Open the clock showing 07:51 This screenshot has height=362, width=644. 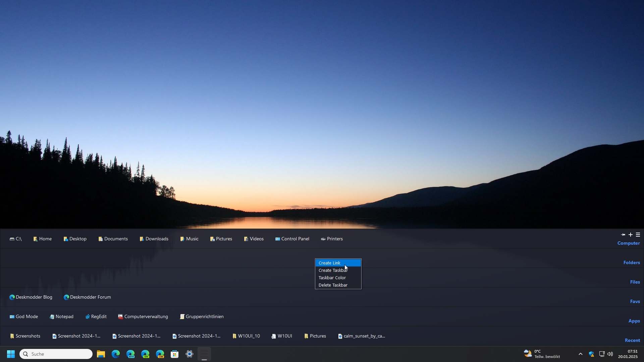(x=628, y=354)
